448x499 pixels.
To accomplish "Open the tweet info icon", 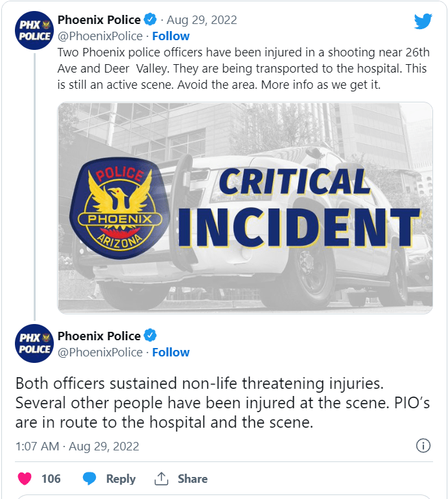I will [x=423, y=446].
